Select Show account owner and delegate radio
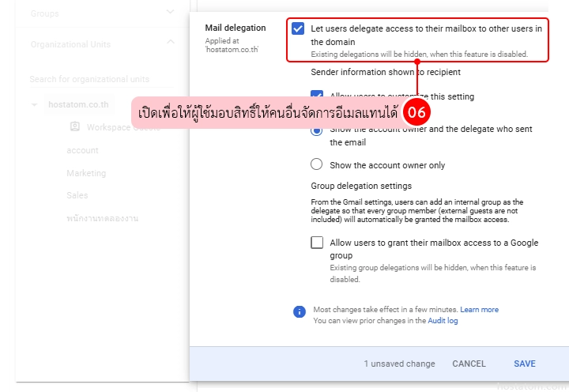This screenshot has height=392, width=569. tap(316, 131)
